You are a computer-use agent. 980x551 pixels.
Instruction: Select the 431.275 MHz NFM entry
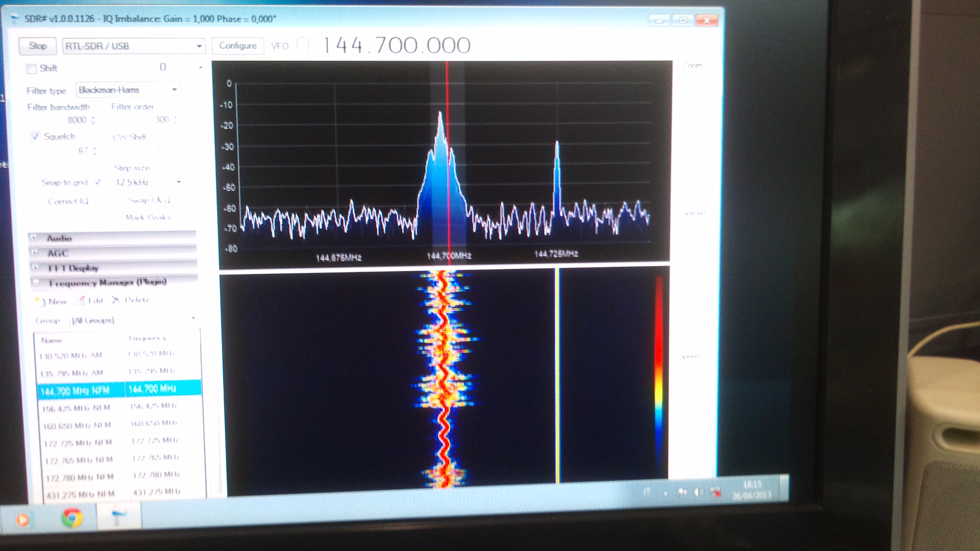pos(125,493)
